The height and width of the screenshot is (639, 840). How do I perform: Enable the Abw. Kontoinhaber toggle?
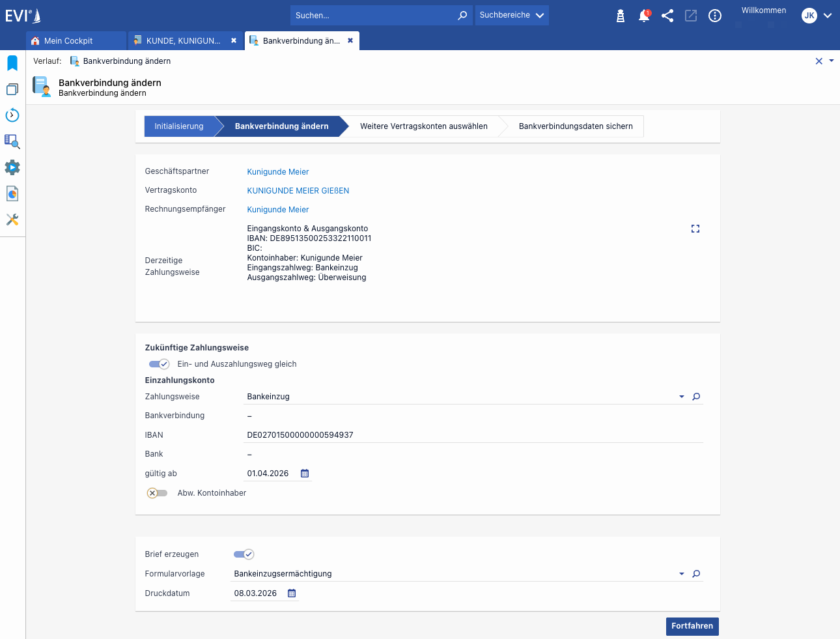157,493
